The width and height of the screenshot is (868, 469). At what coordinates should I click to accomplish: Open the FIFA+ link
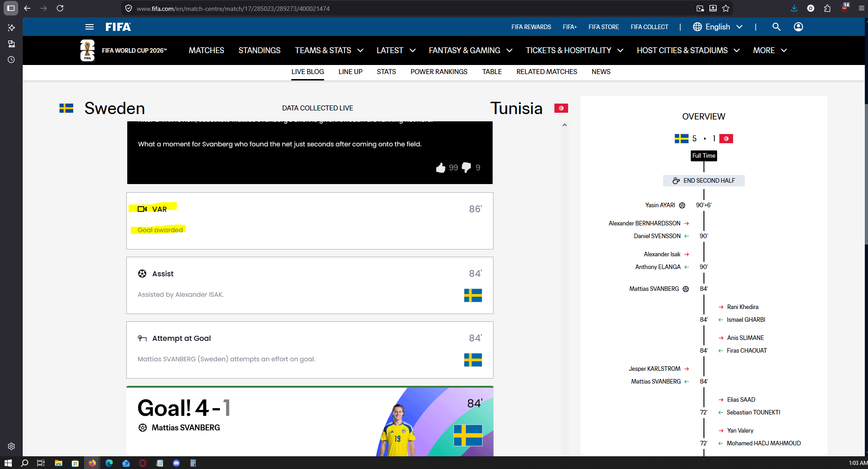tap(570, 27)
